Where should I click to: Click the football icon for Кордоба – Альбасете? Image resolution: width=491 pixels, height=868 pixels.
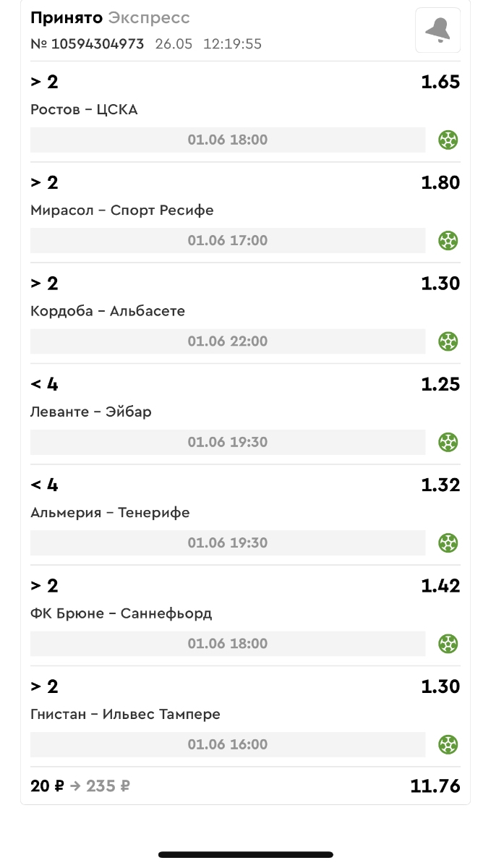[x=448, y=341]
